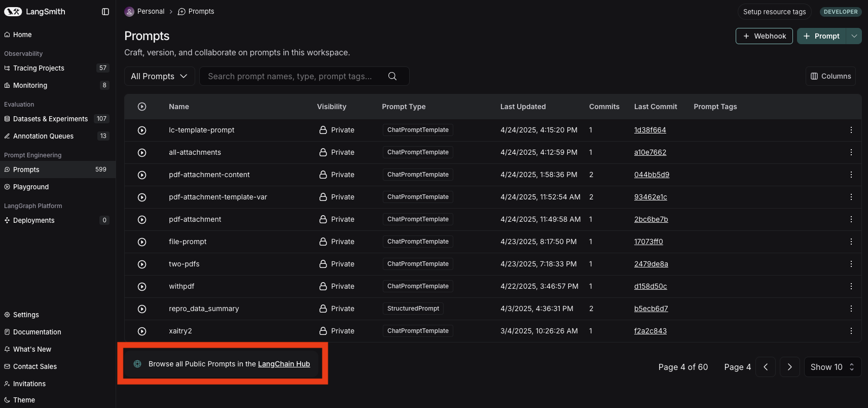868x408 pixels.
Task: Collapse the sidebar with the panel icon
Action: (105, 12)
